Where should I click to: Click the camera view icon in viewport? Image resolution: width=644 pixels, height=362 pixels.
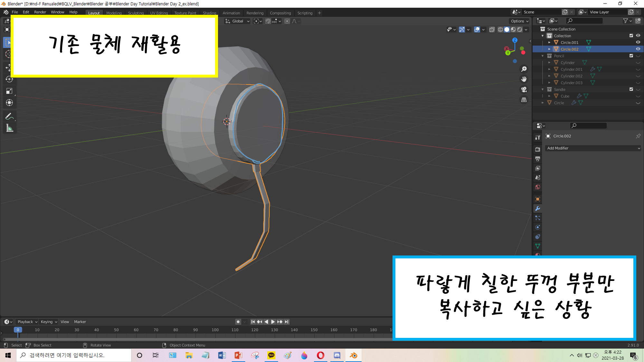524,90
